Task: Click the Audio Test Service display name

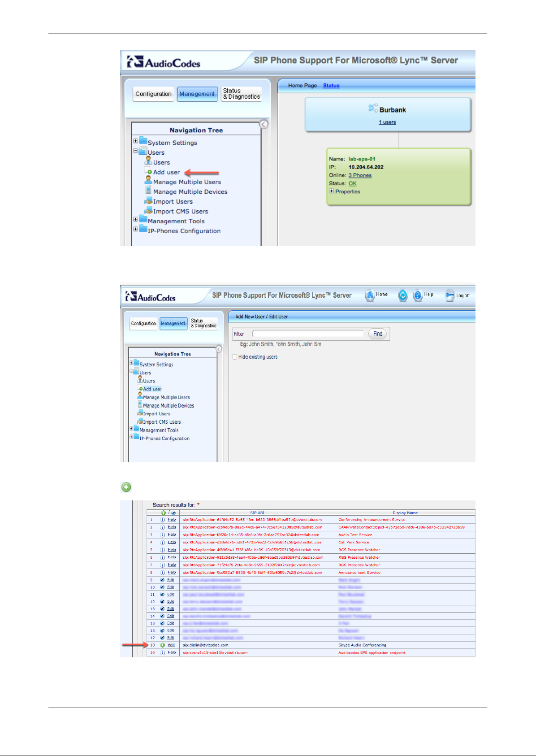Action: (x=355, y=535)
